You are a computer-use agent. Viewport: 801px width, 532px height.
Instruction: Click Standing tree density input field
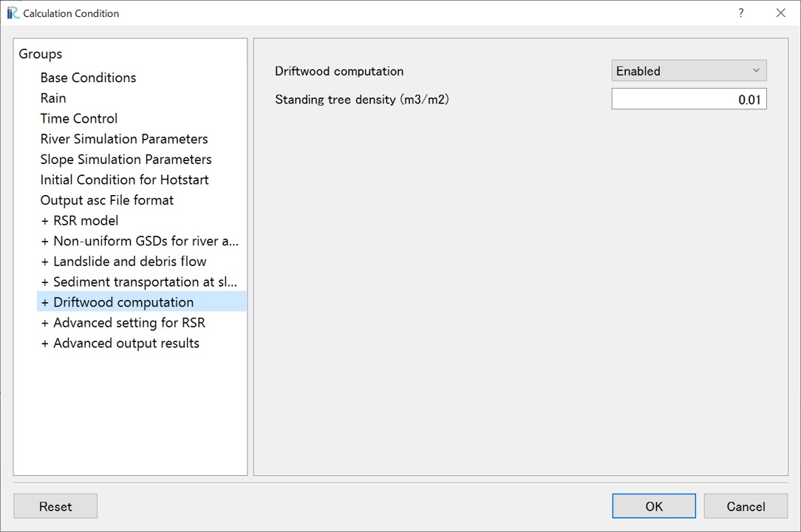coord(689,99)
